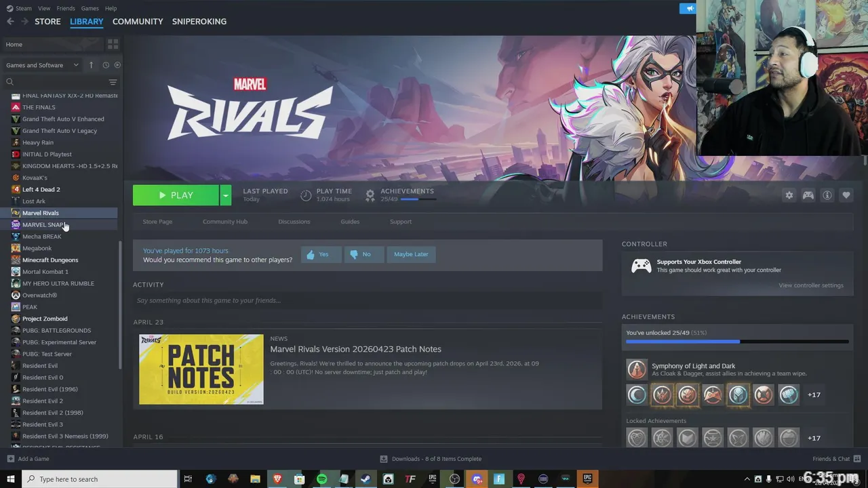868x488 pixels.
Task: Open the Store Page link
Action: pos(157,222)
